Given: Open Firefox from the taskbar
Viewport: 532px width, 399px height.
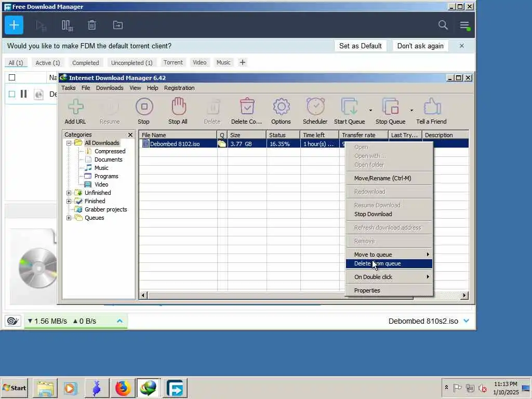Looking at the screenshot, I should pos(123,388).
